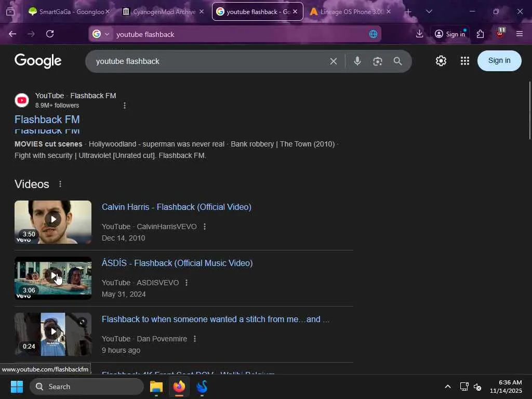Open the Windows Start menu

(x=17, y=387)
